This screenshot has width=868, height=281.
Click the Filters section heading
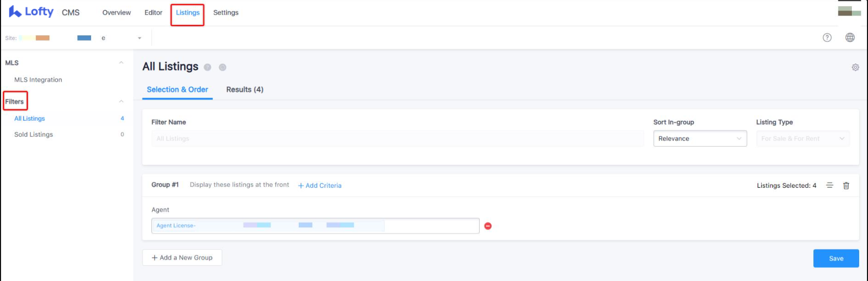pyautogui.click(x=15, y=101)
